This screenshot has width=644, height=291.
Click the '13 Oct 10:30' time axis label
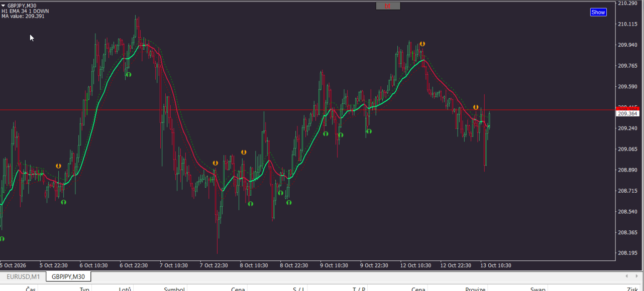pos(496,265)
